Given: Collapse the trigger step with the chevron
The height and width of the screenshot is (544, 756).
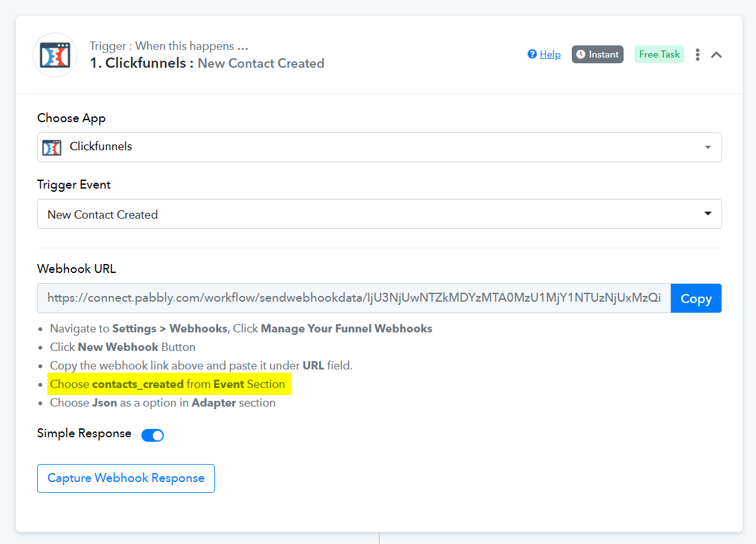Looking at the screenshot, I should (x=716, y=54).
